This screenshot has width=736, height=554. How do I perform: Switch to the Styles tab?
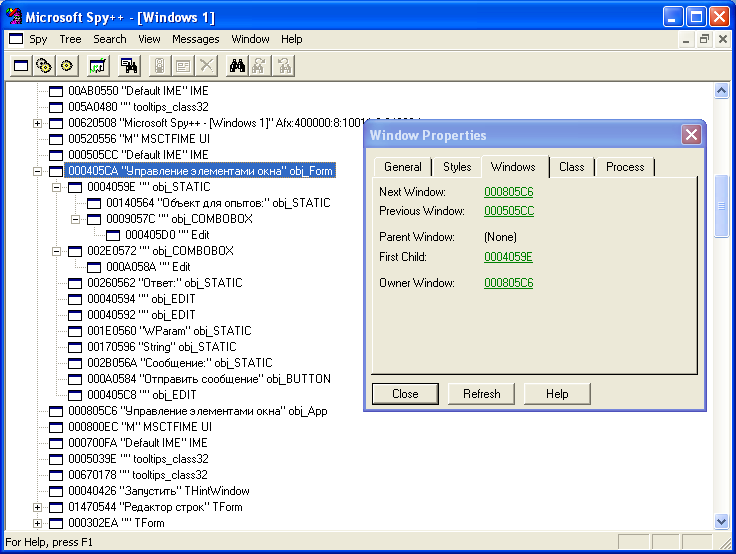[457, 167]
